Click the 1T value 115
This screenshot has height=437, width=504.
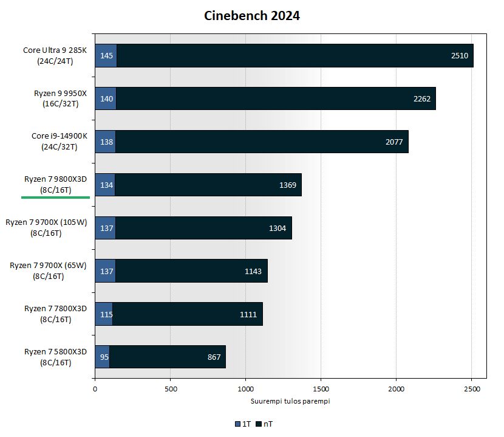coord(106,314)
